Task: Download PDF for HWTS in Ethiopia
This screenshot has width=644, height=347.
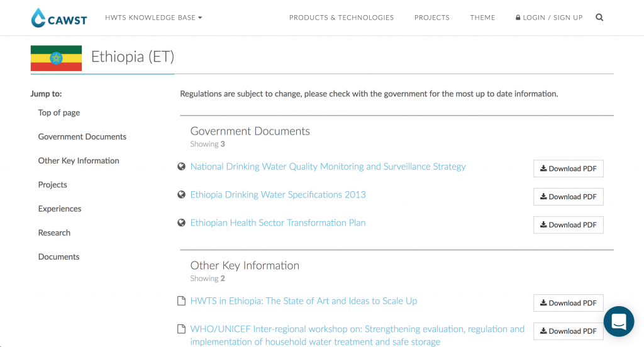Action: 569,303
